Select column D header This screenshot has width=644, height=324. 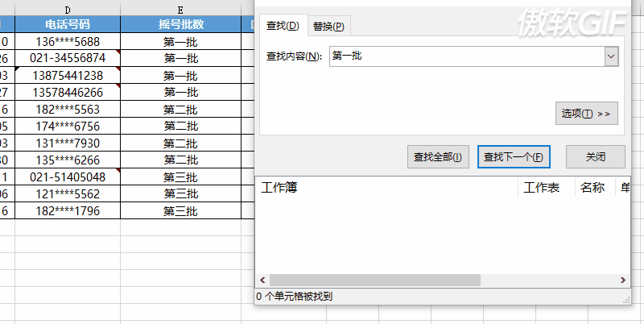pos(68,10)
